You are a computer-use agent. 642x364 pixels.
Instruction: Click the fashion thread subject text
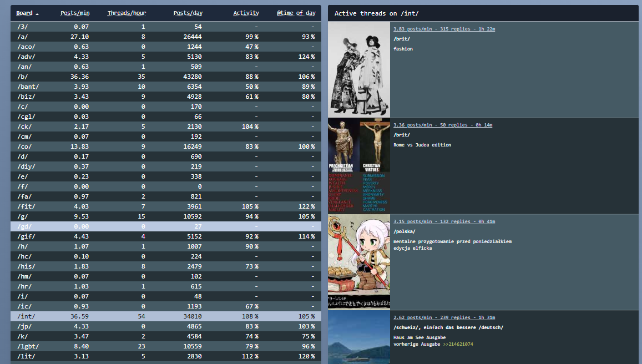coord(403,49)
